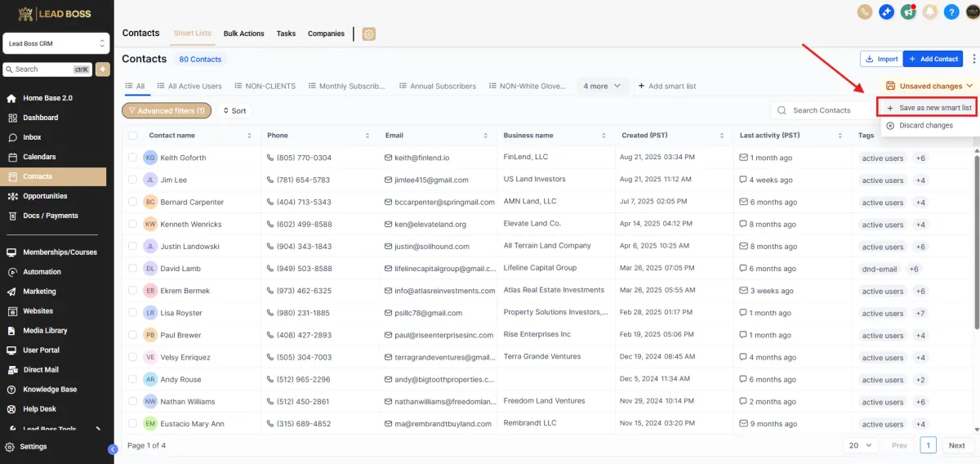Open the Sort options
The height and width of the screenshot is (464, 980).
(x=234, y=110)
